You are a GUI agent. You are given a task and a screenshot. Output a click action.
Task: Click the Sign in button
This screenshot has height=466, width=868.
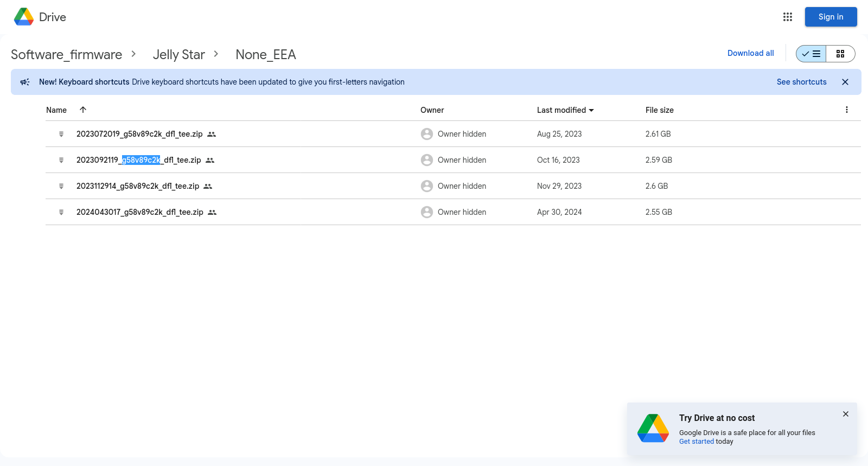pyautogui.click(x=831, y=17)
